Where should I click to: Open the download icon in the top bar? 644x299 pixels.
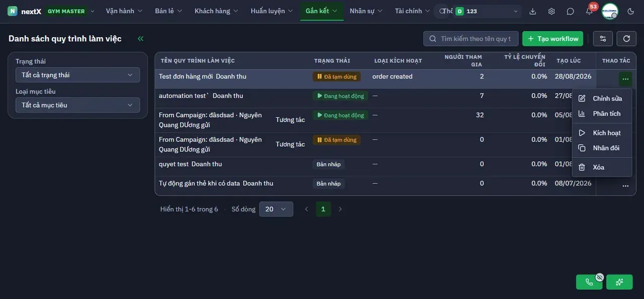pos(533,11)
